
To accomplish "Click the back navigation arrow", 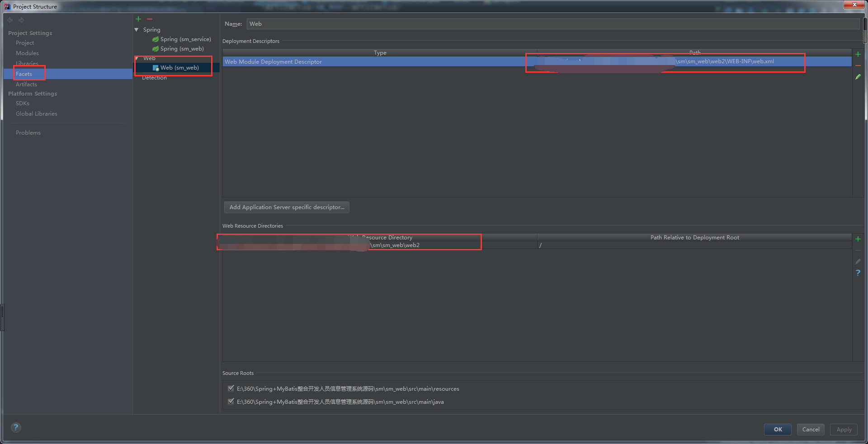I will (10, 20).
